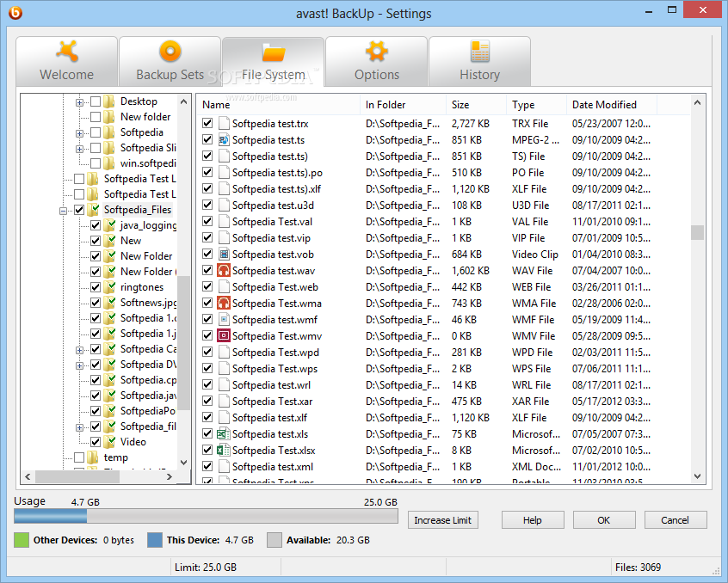Collapse the Softpedia_Files tree node

63,211
